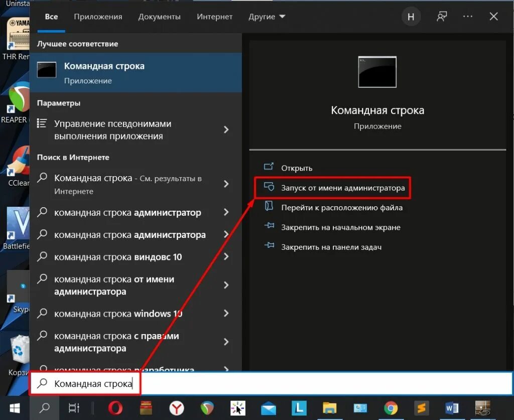
Task: Click the large Command Prompt preview icon
Action: [377, 72]
